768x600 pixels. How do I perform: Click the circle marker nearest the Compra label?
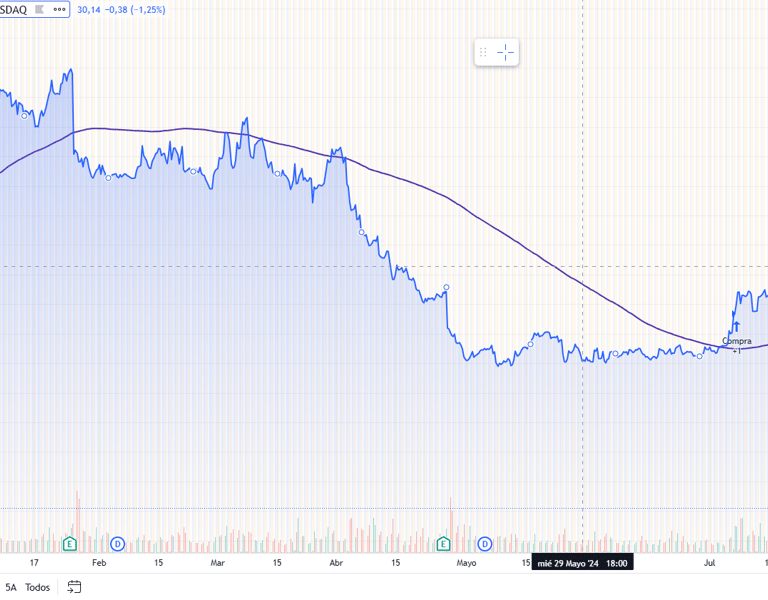[699, 357]
